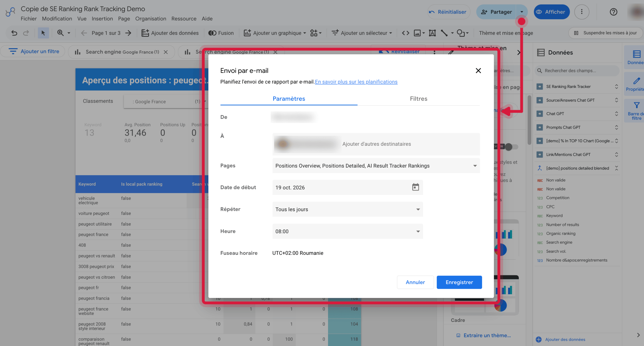
Task: Insert a text box icon
Action: tap(432, 33)
